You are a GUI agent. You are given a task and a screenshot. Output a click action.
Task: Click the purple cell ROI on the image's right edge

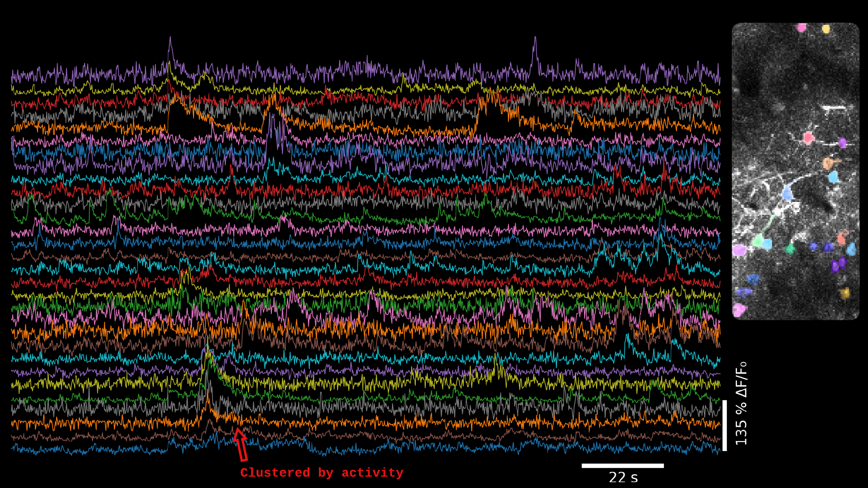pos(842,143)
